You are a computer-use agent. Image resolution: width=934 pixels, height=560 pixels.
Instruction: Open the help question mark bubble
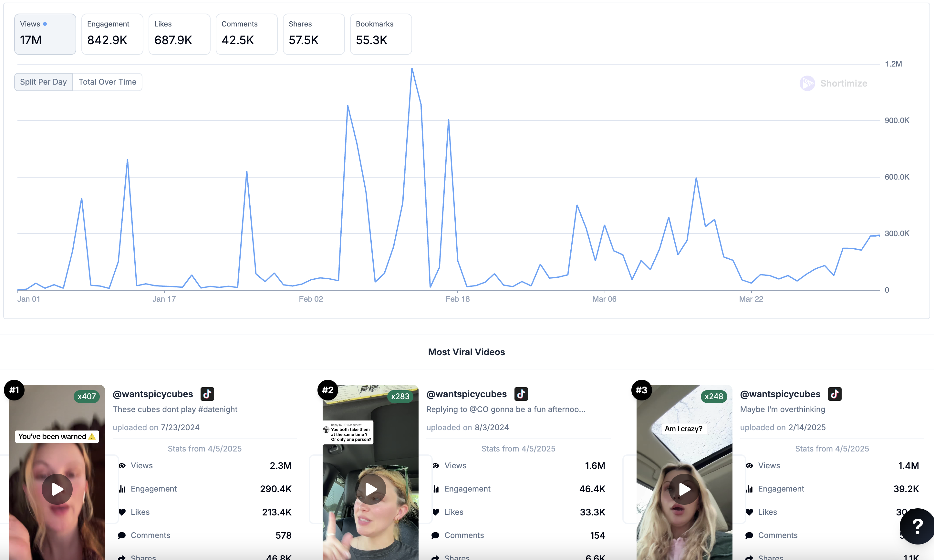tap(917, 526)
